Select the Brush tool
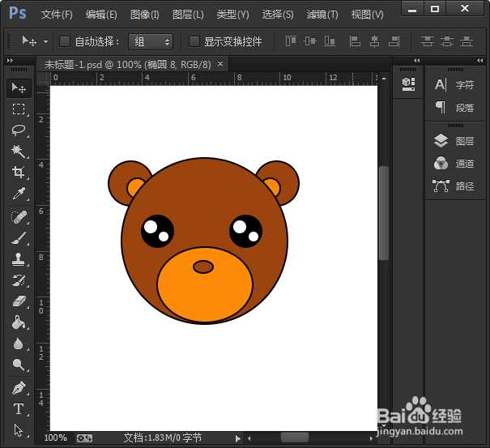Screen dimensions: 490x448 19,238
